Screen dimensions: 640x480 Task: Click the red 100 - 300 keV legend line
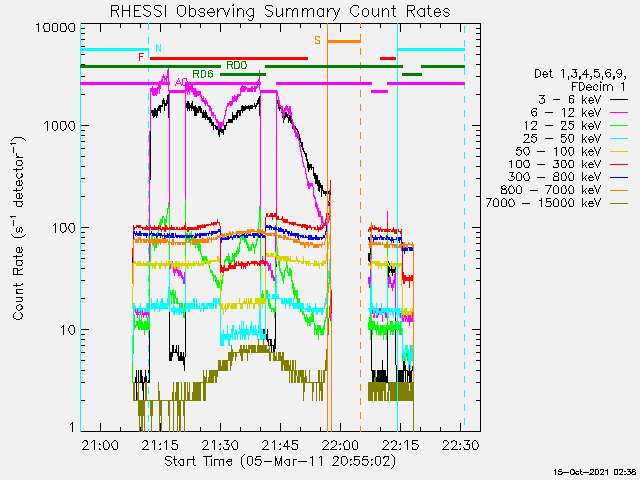[x=618, y=164]
